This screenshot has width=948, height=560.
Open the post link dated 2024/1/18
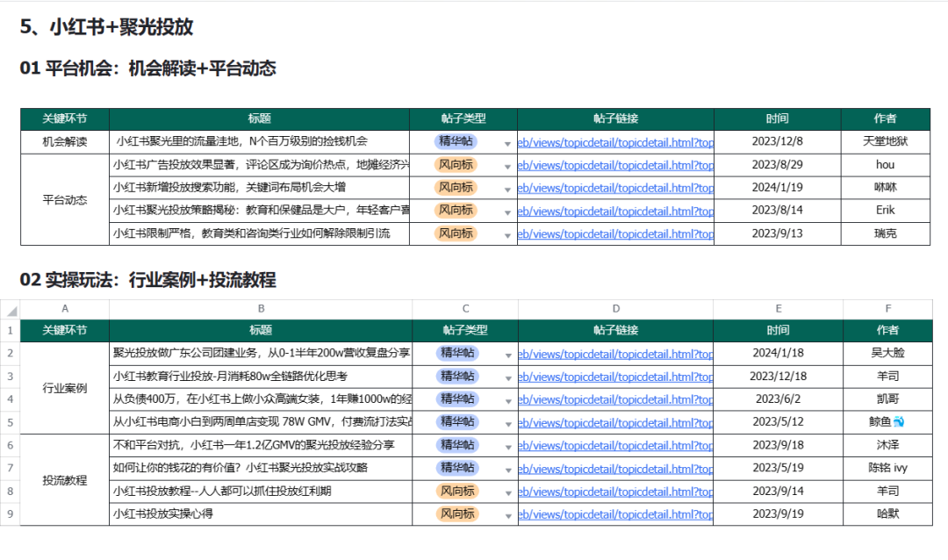tap(615, 355)
